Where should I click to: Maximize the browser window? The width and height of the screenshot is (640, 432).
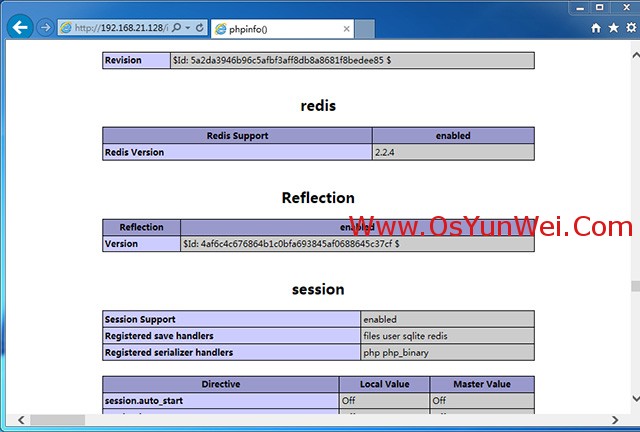599,7
